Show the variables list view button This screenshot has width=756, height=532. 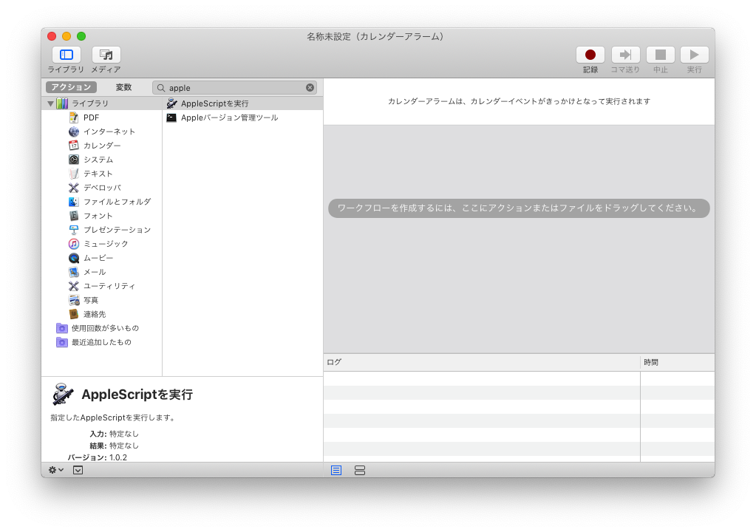[360, 471]
